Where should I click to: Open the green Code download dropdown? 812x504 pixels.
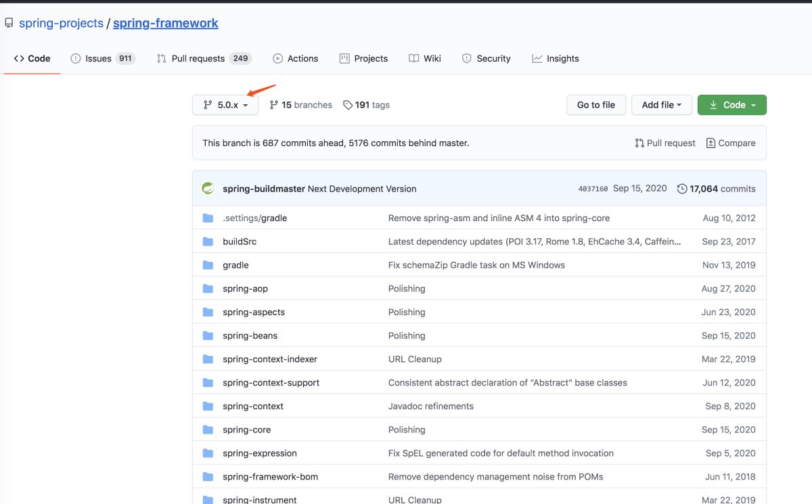[731, 105]
